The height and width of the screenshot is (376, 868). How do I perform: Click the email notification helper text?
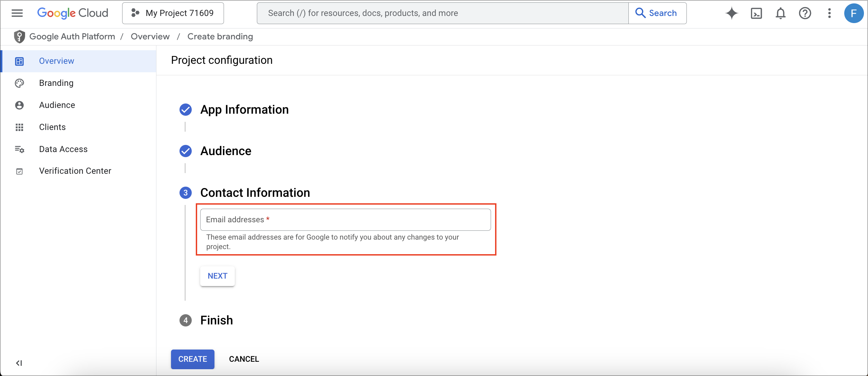point(333,242)
